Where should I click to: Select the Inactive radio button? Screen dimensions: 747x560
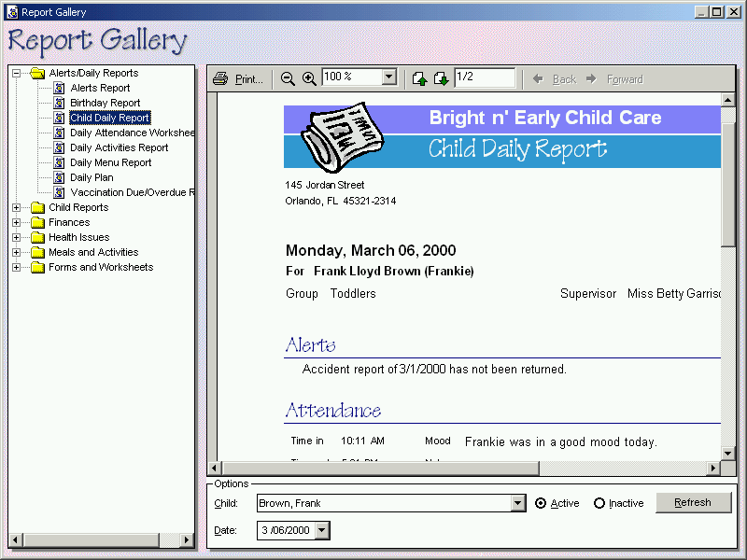point(599,503)
